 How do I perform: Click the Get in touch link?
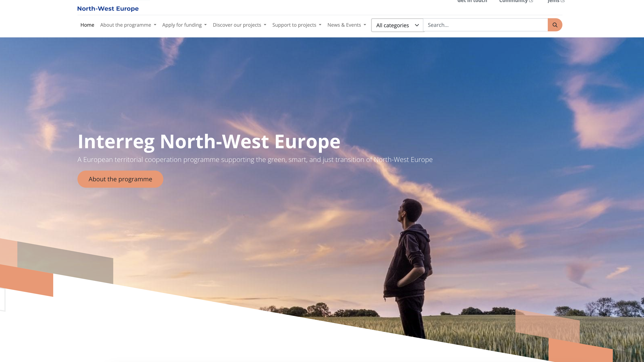point(472,1)
